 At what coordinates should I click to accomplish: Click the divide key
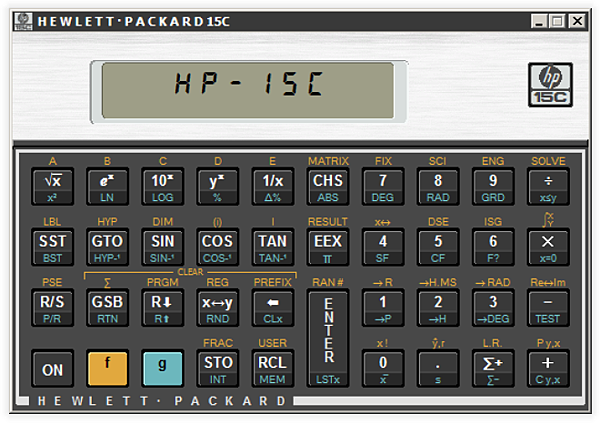pos(548,187)
